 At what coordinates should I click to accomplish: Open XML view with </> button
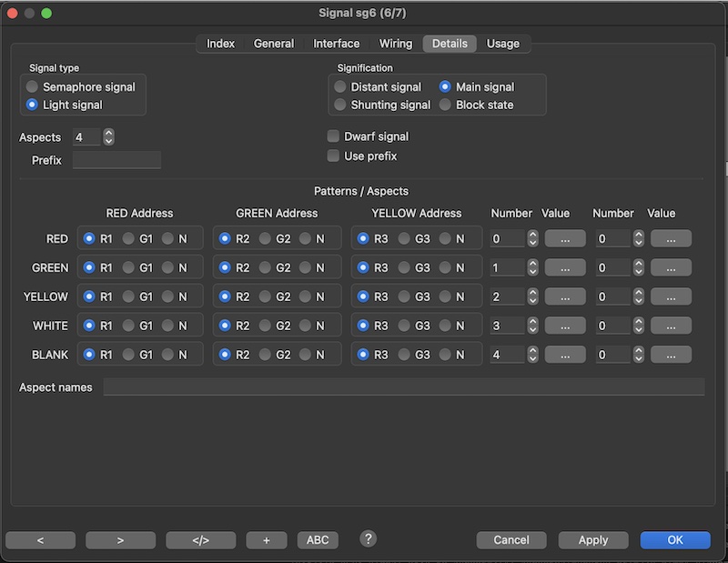[200, 540]
